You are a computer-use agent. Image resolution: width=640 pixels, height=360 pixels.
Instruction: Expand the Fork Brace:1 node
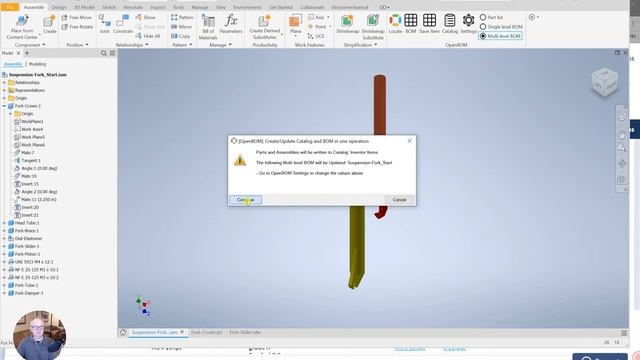point(4,231)
